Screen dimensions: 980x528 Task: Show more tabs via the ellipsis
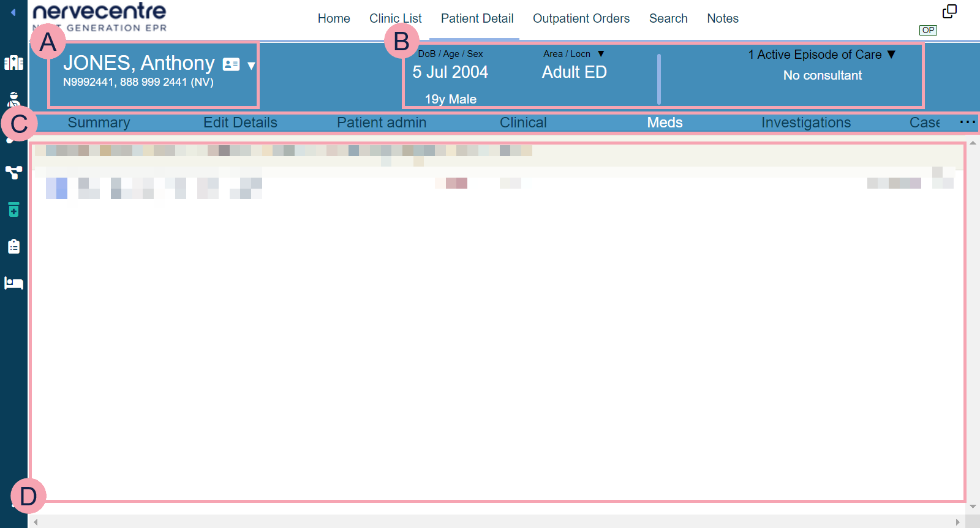coord(967,122)
